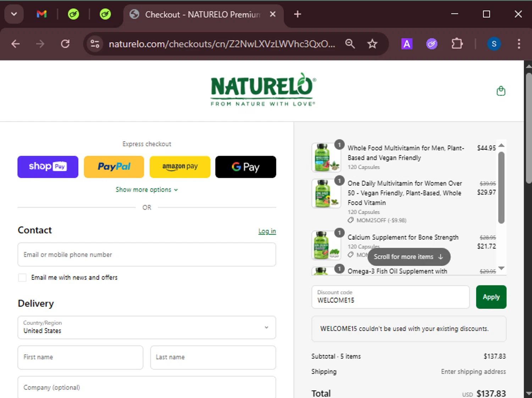Open the Chrome three-dot menu
The width and height of the screenshot is (532, 398).
519,44
